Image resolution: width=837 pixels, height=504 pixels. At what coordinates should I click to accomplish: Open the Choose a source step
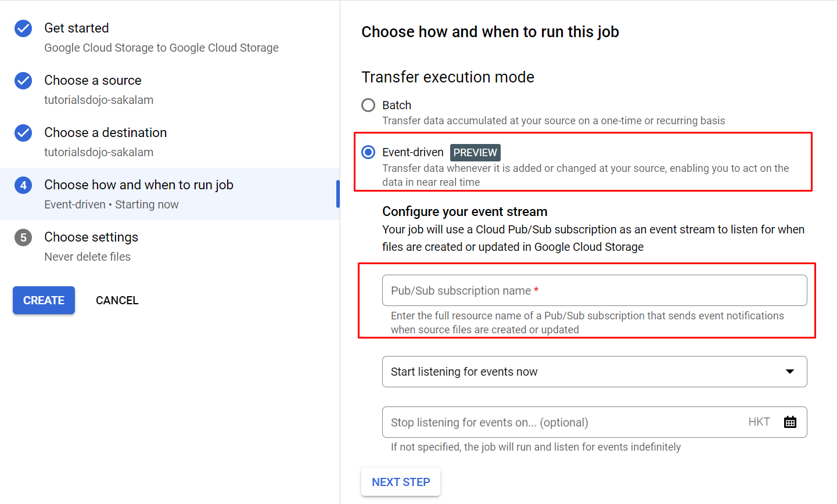(93, 81)
